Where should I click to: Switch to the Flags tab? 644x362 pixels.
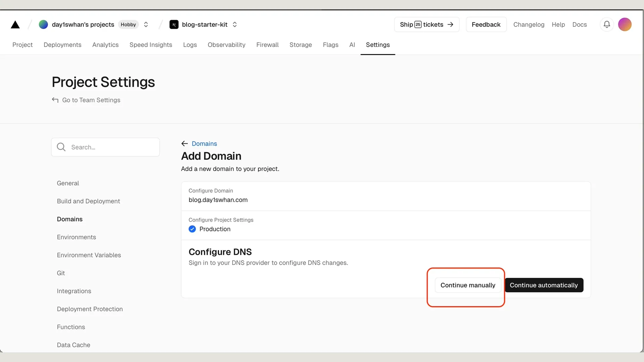point(330,45)
